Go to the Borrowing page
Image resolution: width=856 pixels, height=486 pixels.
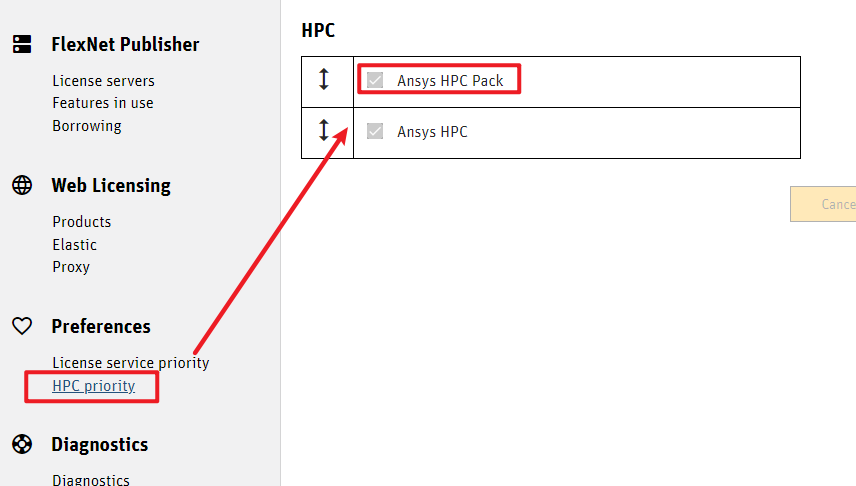tap(87, 126)
